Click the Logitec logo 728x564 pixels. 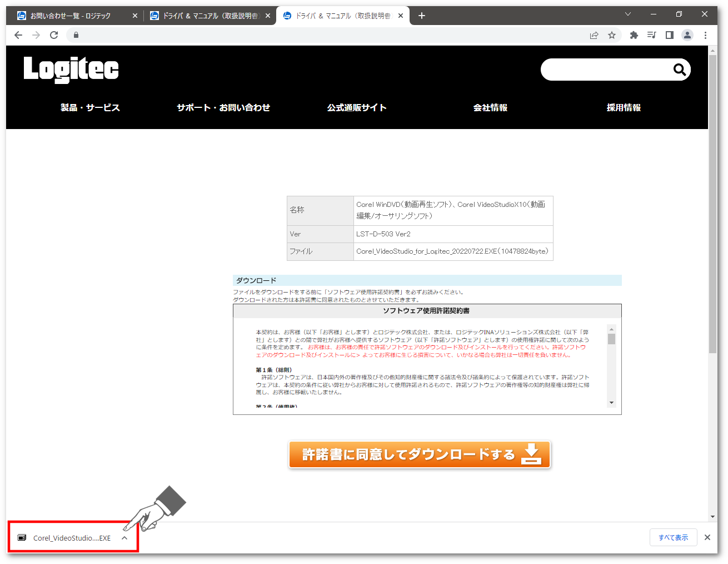point(71,70)
